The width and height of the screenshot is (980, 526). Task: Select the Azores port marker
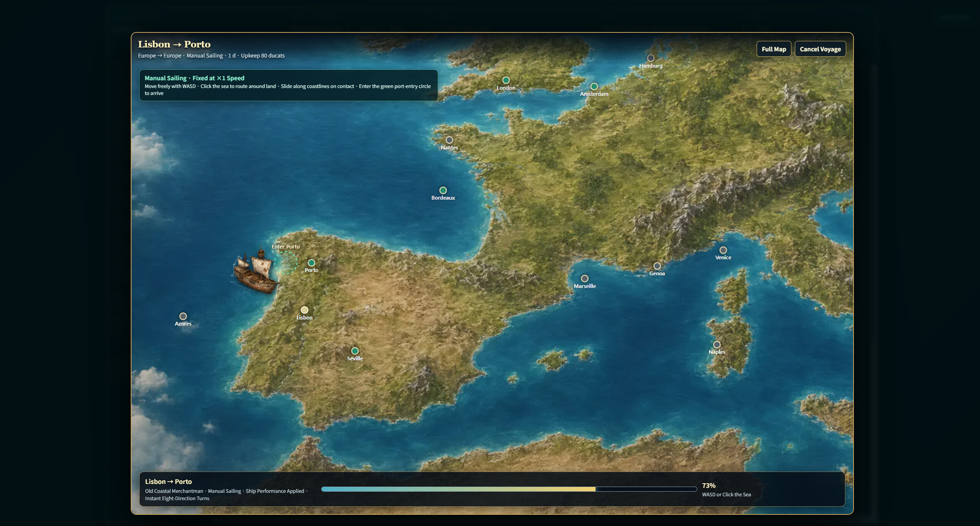[183, 316]
